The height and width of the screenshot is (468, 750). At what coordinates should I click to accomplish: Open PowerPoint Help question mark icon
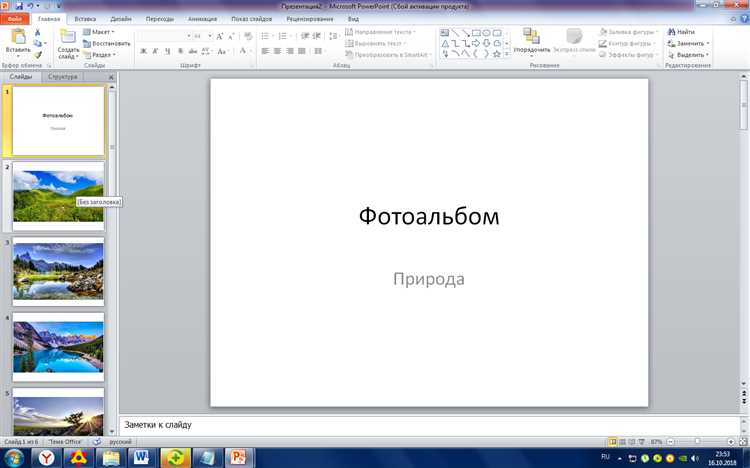[x=742, y=19]
